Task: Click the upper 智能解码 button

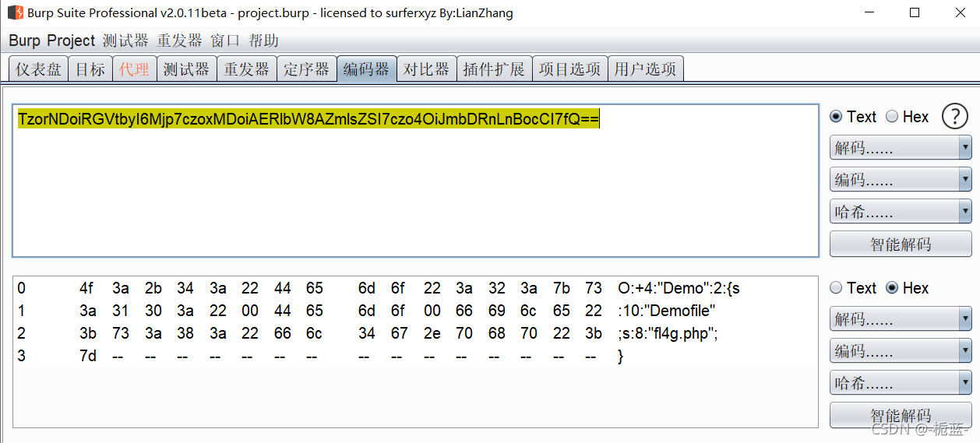Action: click(901, 244)
